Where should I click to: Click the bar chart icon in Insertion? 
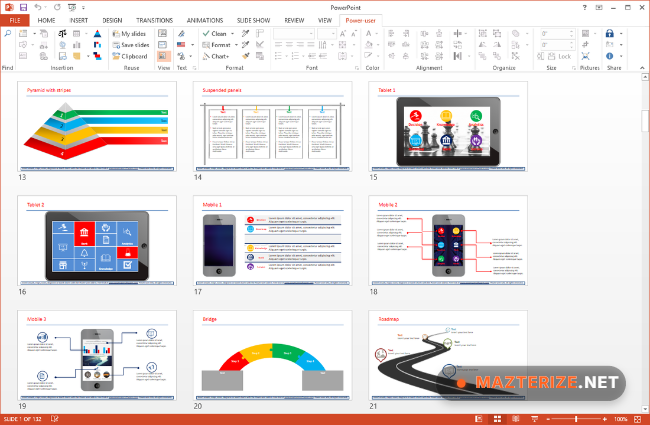click(77, 45)
